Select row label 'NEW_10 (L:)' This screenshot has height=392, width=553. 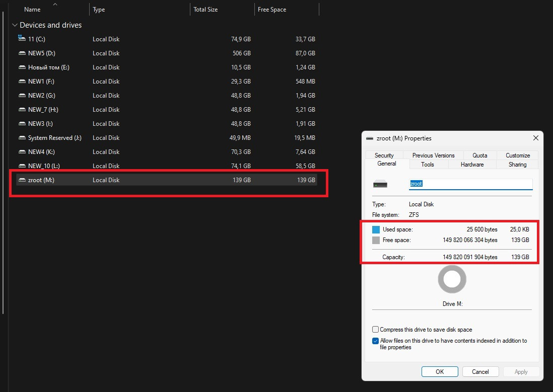coord(44,166)
